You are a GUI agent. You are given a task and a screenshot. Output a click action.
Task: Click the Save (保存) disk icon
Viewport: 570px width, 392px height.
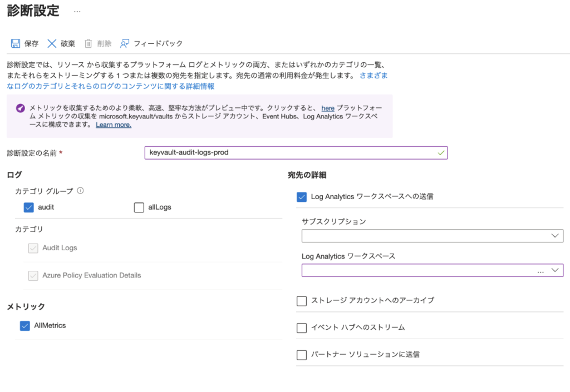pos(16,43)
